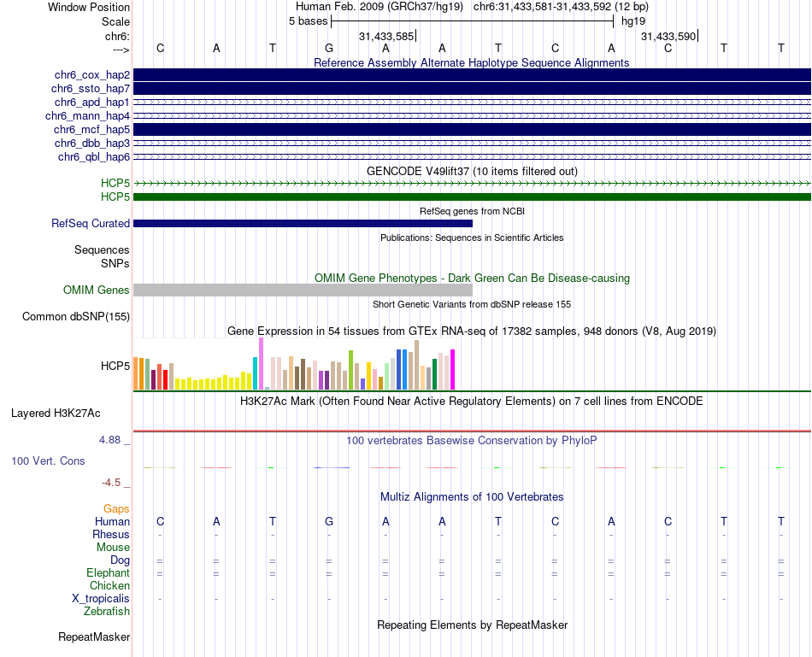Click the gray OMIM Genes bar

tap(303, 290)
